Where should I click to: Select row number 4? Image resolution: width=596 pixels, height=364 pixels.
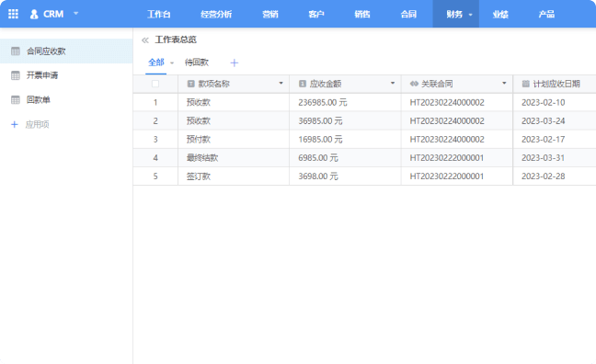coord(155,158)
